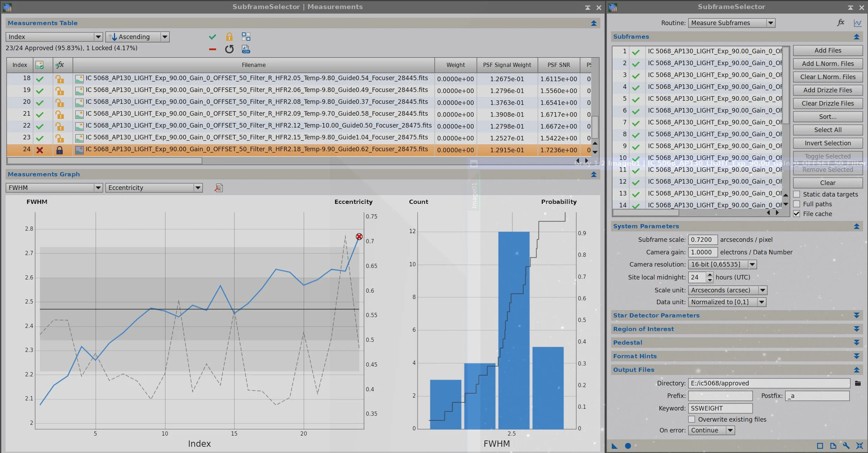
Task: Click the invert selection squares icon
Action: tap(246, 37)
